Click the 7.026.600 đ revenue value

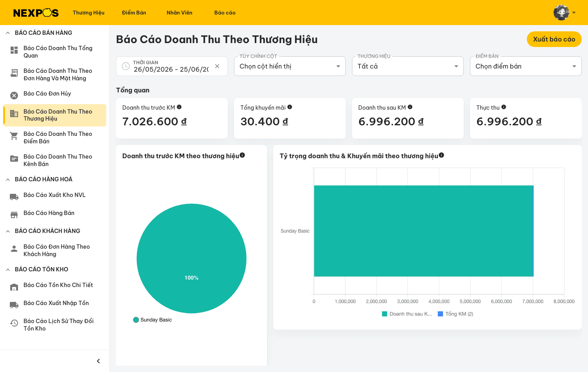[154, 121]
